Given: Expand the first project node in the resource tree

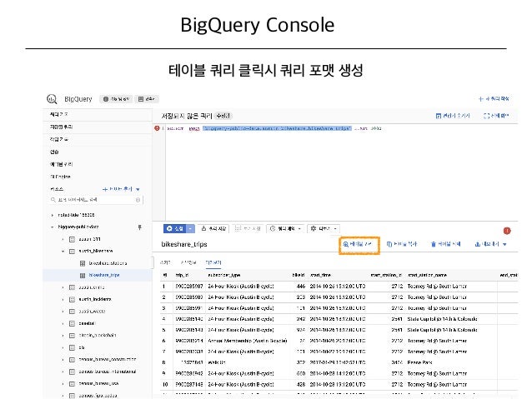Looking at the screenshot, I should (x=53, y=215).
